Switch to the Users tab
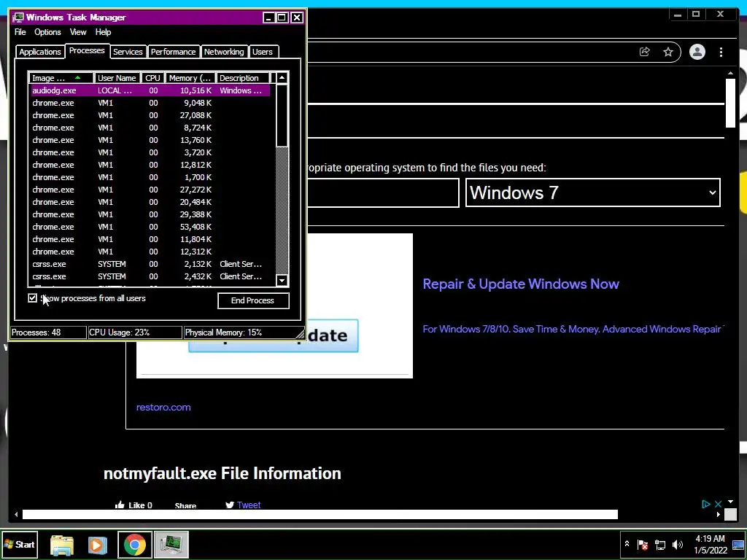 [x=263, y=52]
